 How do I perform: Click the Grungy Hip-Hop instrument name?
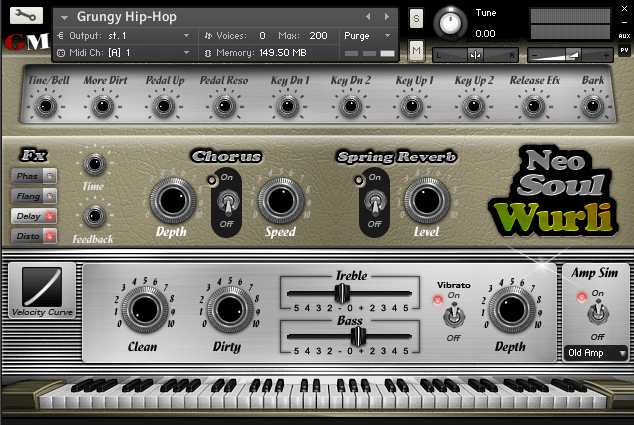(120, 17)
